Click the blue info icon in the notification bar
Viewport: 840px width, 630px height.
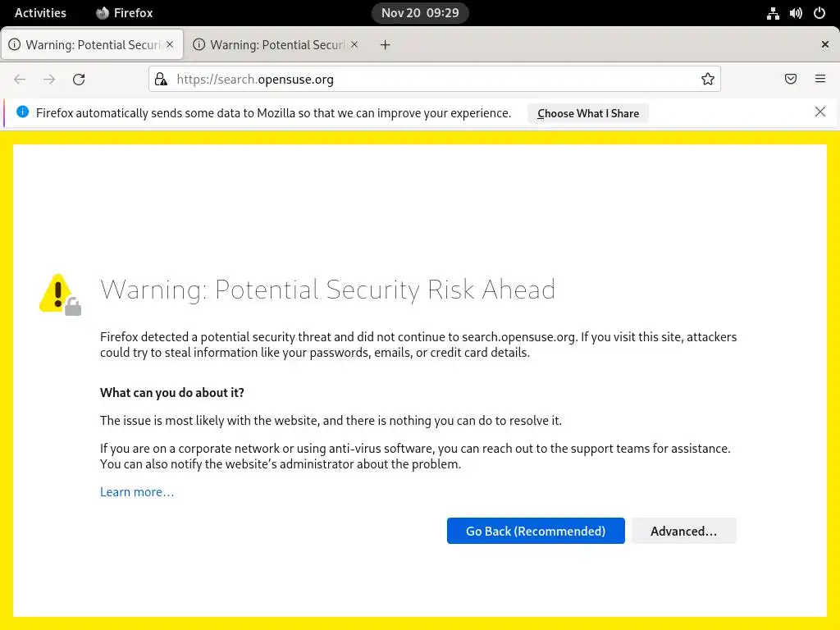pyautogui.click(x=22, y=112)
